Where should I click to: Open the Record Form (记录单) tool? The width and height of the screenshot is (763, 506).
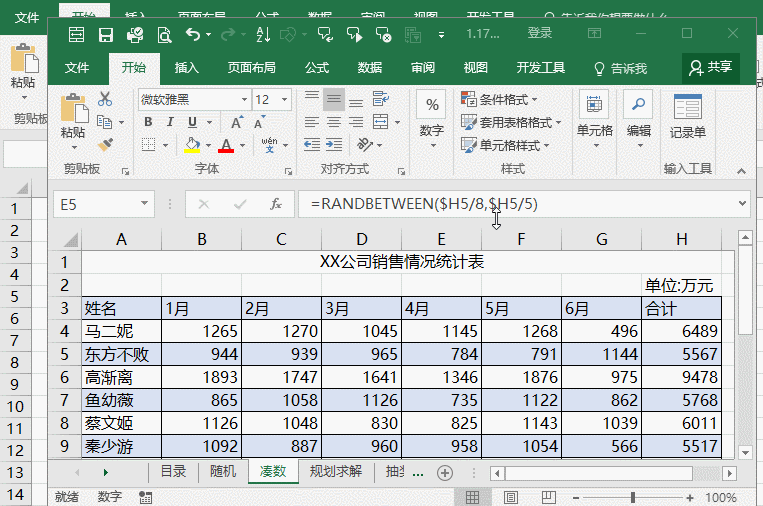click(x=688, y=116)
